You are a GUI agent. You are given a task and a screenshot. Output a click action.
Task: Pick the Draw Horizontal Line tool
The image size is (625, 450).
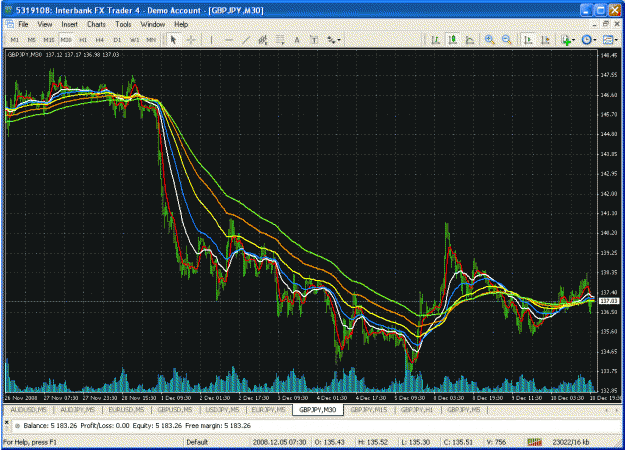pyautogui.click(x=229, y=39)
